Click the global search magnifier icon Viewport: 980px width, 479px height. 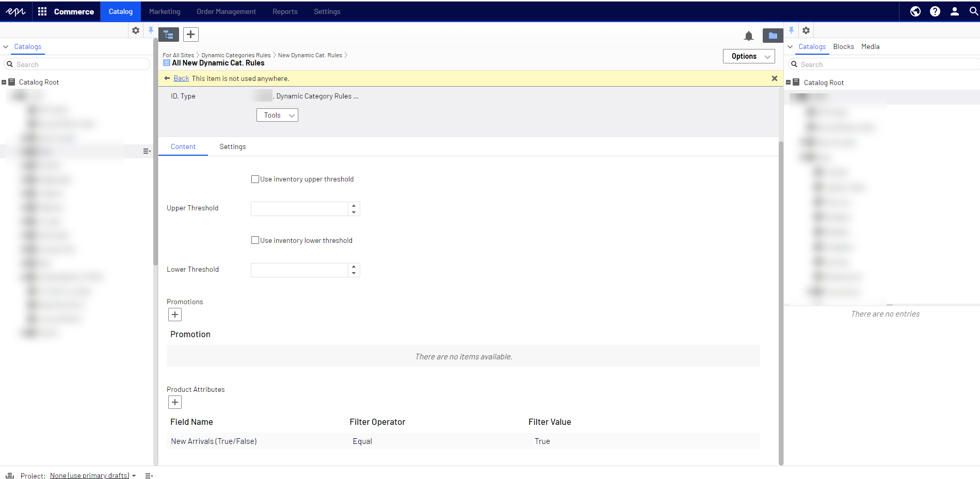973,11
